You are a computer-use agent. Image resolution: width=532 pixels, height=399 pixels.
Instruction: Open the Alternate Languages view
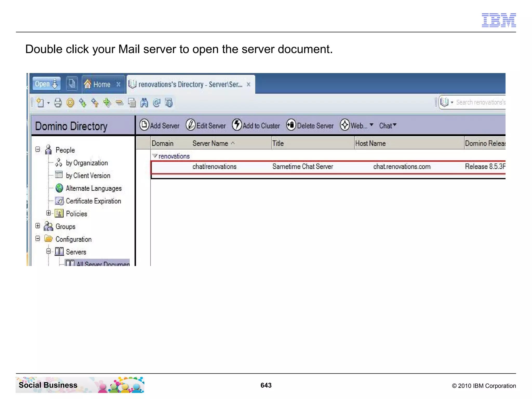click(x=94, y=188)
